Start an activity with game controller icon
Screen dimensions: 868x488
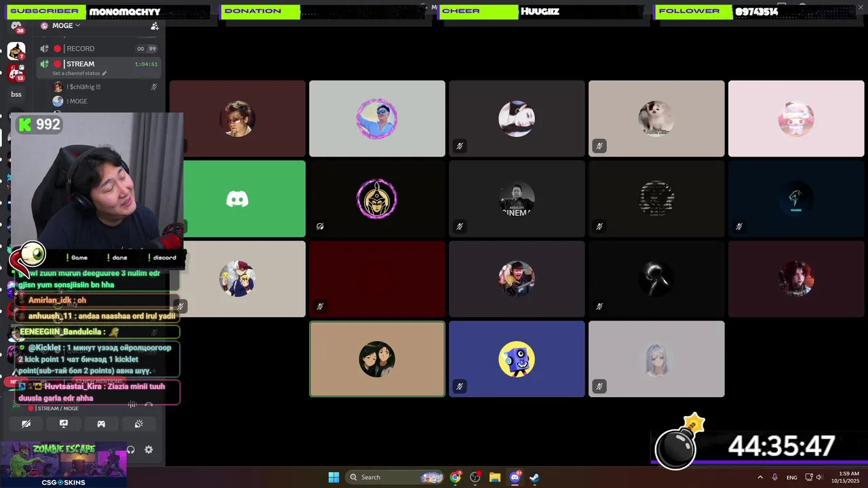(101, 424)
